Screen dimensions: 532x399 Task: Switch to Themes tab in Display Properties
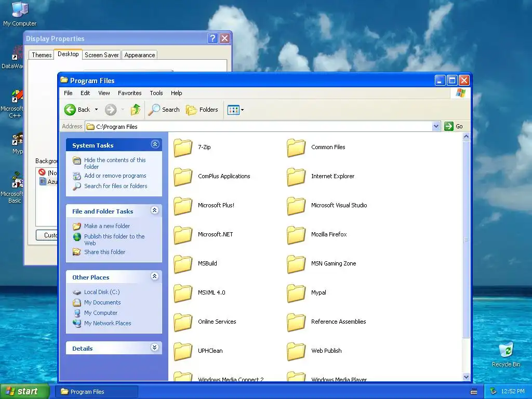tap(42, 55)
